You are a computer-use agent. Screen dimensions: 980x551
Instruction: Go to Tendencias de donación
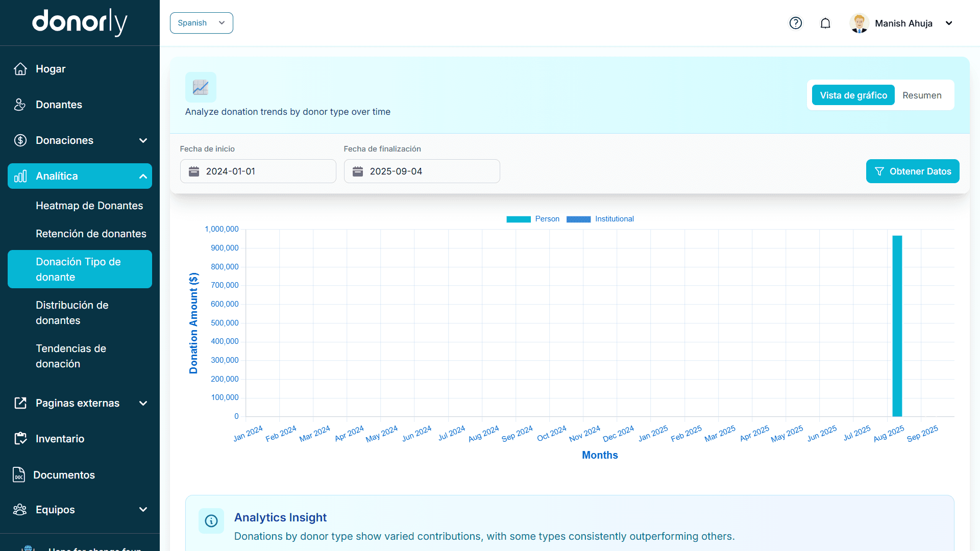[x=71, y=356]
